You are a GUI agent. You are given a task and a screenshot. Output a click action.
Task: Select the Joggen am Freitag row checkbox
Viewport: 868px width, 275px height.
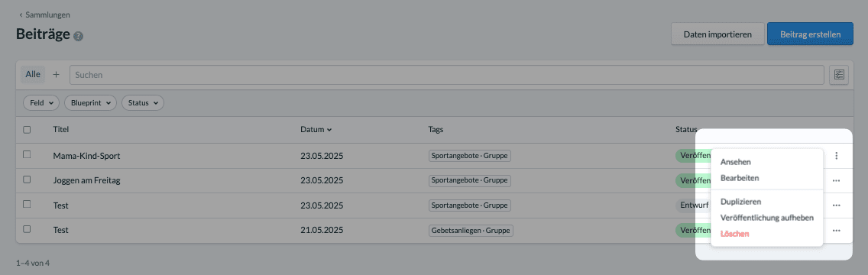point(27,180)
